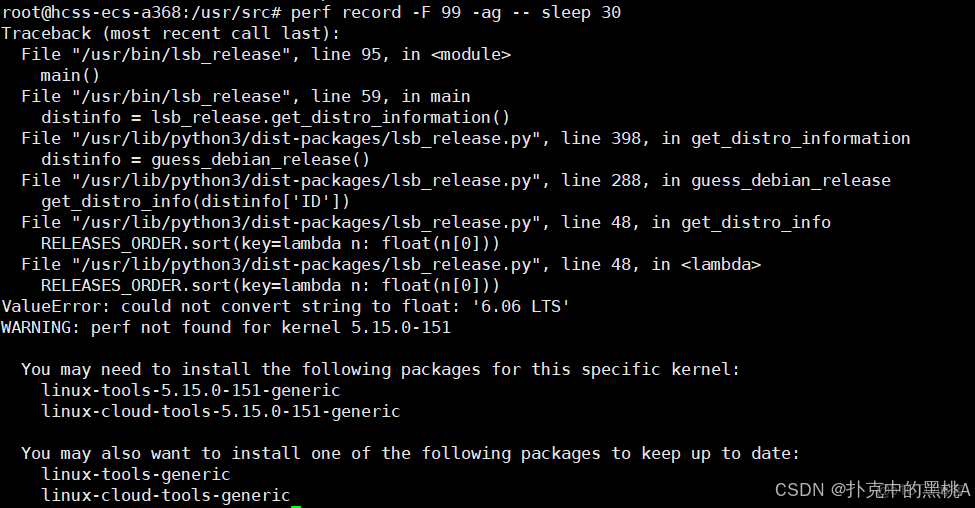Click the "line 95, in <module>" file line

266,54
